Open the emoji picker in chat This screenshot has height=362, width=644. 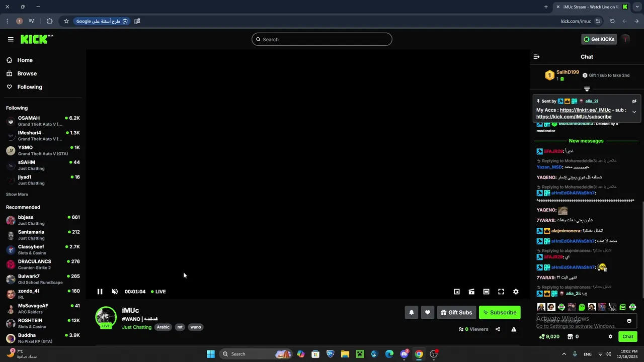pos(629,321)
